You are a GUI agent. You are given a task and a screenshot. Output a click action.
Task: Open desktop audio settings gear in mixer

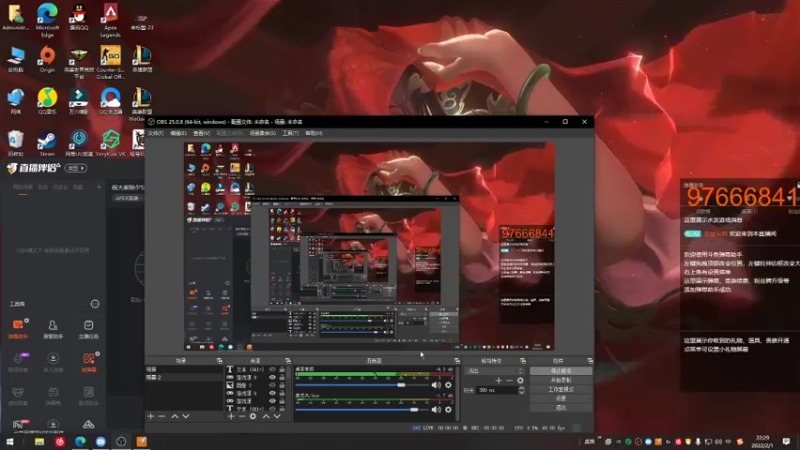click(x=448, y=385)
